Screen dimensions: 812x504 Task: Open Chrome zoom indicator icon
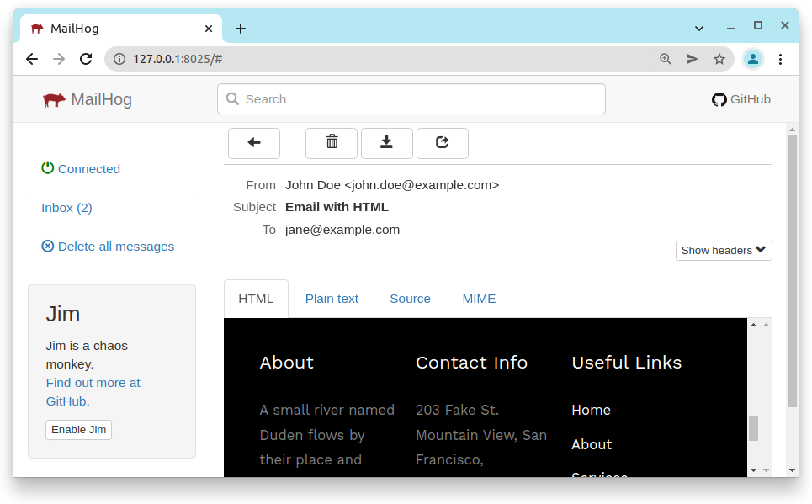pos(666,59)
